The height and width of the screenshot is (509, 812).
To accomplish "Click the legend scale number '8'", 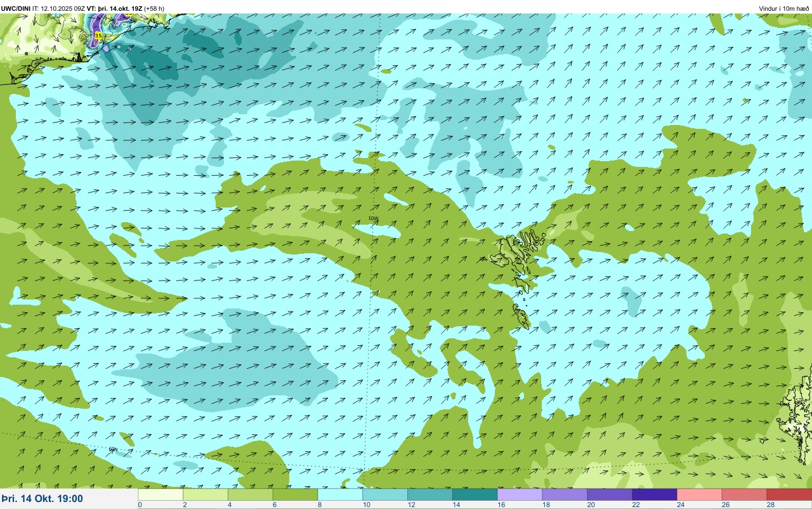I will click(319, 505).
